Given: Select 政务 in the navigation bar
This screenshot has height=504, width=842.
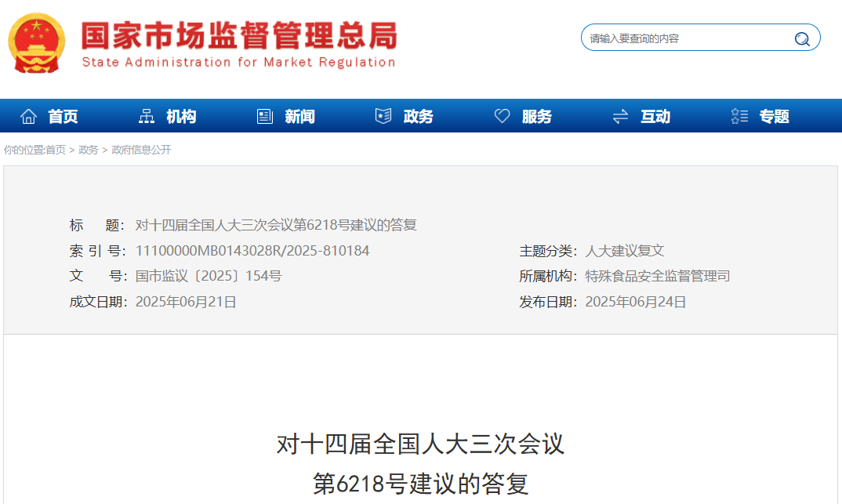Looking at the screenshot, I should pos(418,117).
